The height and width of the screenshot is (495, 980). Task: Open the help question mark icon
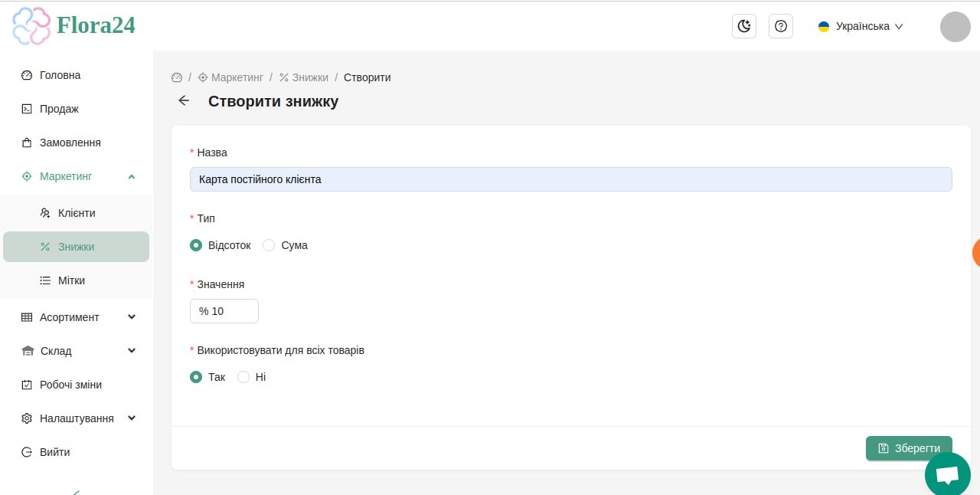[x=781, y=26]
